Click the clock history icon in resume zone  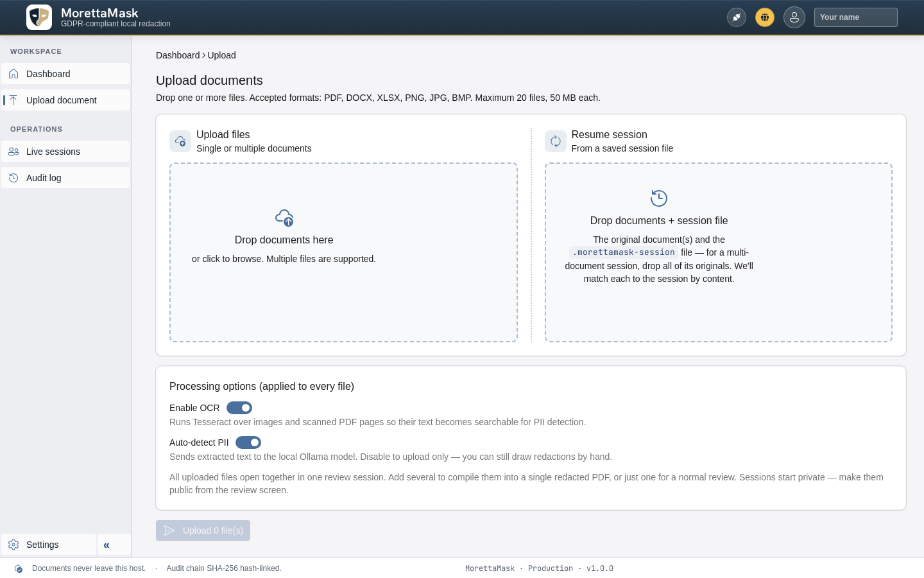click(659, 198)
